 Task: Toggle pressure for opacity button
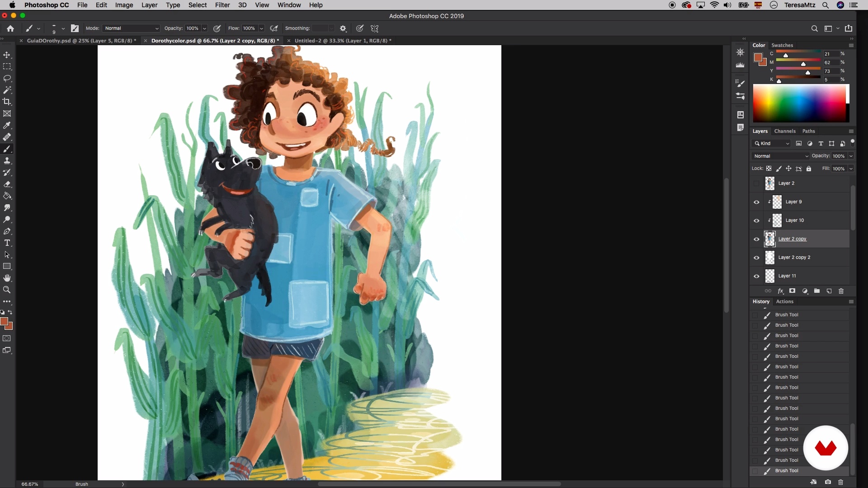click(217, 28)
